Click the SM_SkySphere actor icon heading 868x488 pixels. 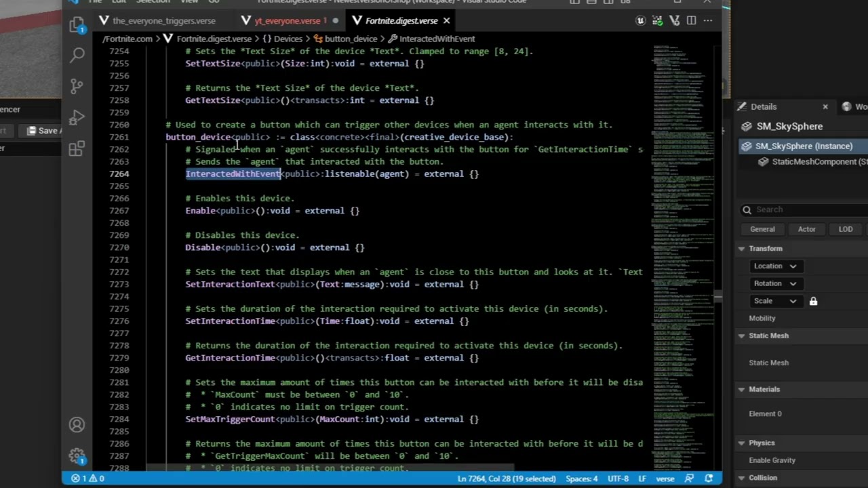coord(747,126)
